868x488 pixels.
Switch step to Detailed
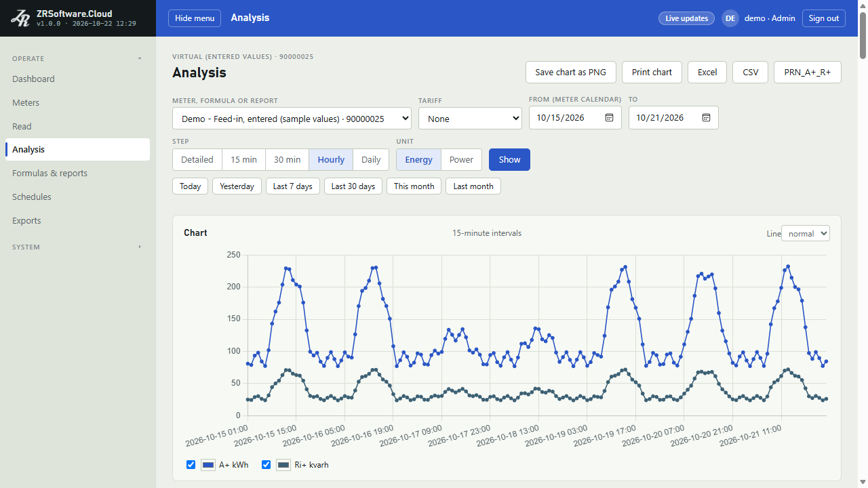[x=197, y=159]
